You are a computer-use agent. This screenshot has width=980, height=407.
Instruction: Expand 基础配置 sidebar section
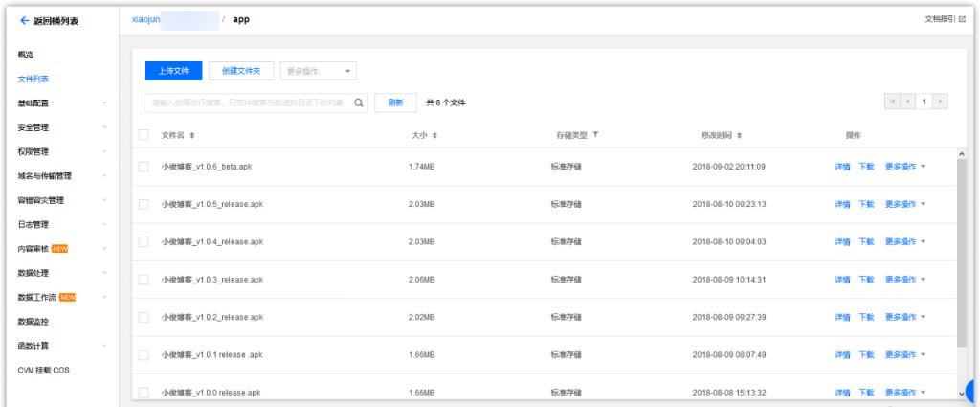104,103
